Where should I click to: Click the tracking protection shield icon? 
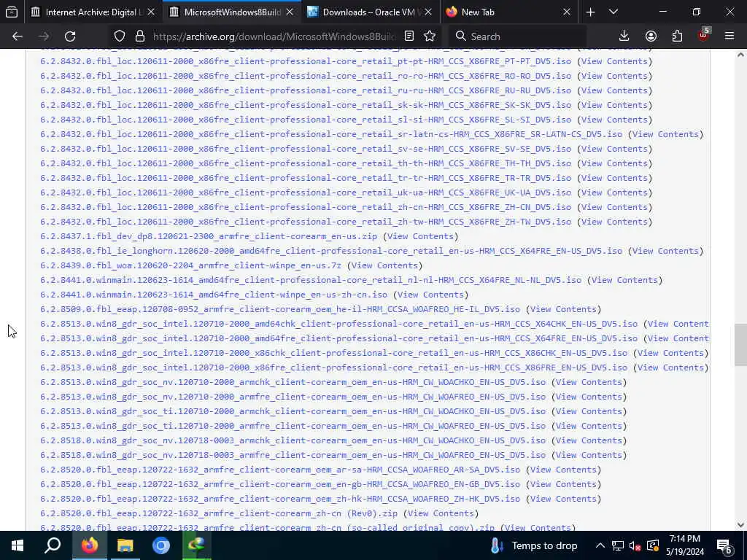pos(120,36)
